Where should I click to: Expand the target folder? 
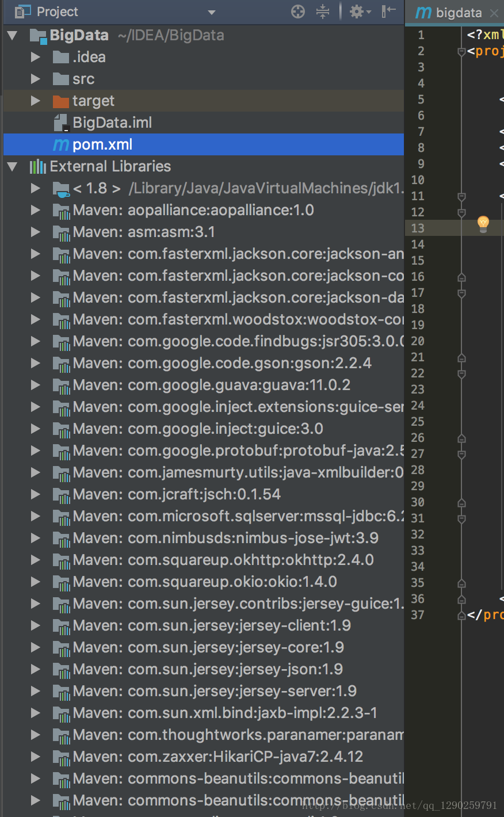[36, 101]
